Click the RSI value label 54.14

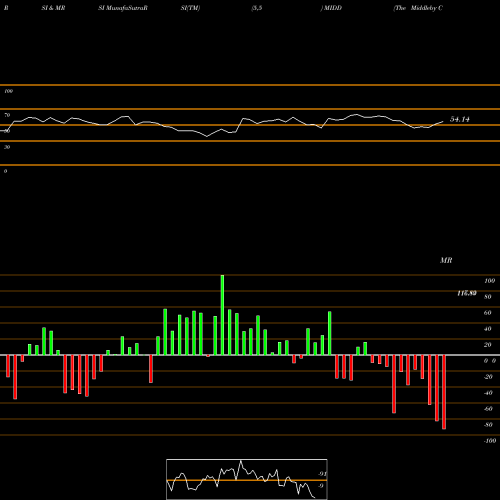pos(460,119)
